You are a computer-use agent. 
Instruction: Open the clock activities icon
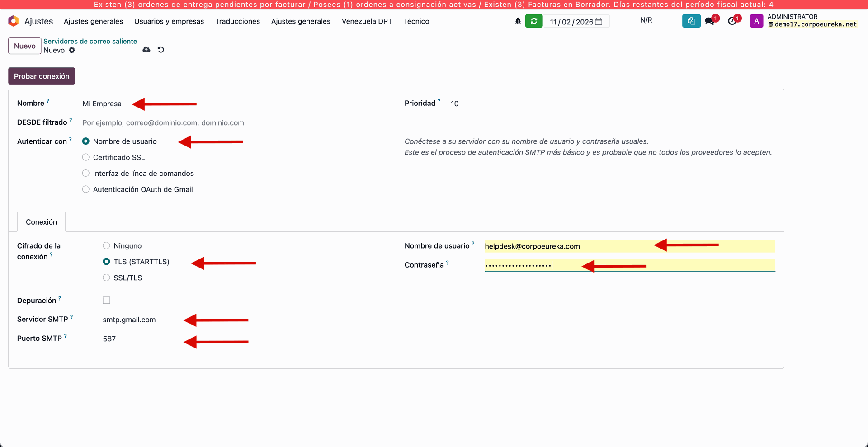pyautogui.click(x=732, y=21)
